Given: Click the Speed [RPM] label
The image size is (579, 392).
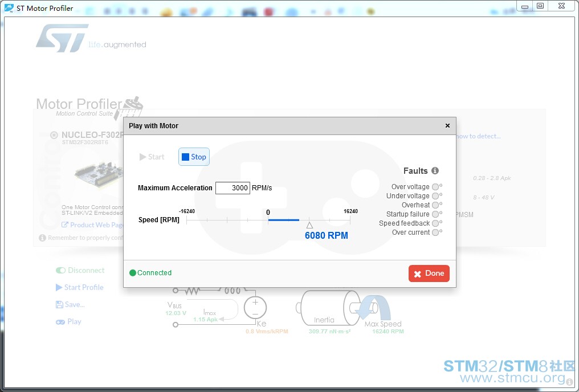Looking at the screenshot, I should tap(159, 220).
